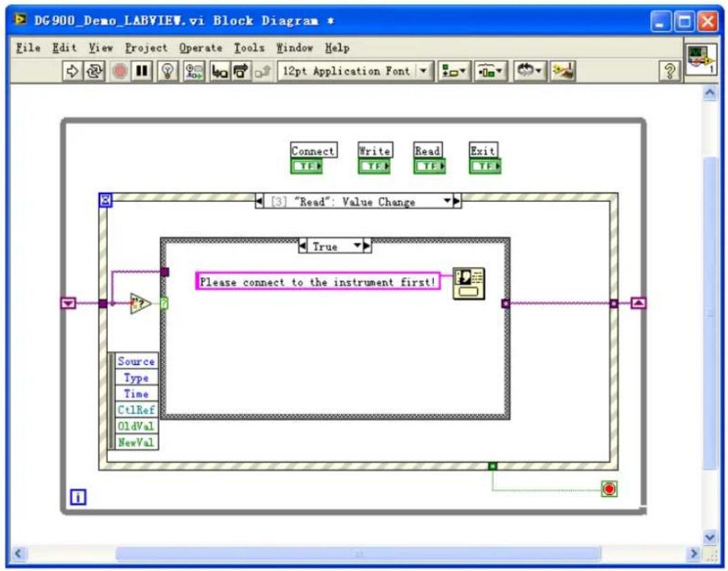Click the VI icon pane at top right
728x571 pixels.
pos(701,59)
